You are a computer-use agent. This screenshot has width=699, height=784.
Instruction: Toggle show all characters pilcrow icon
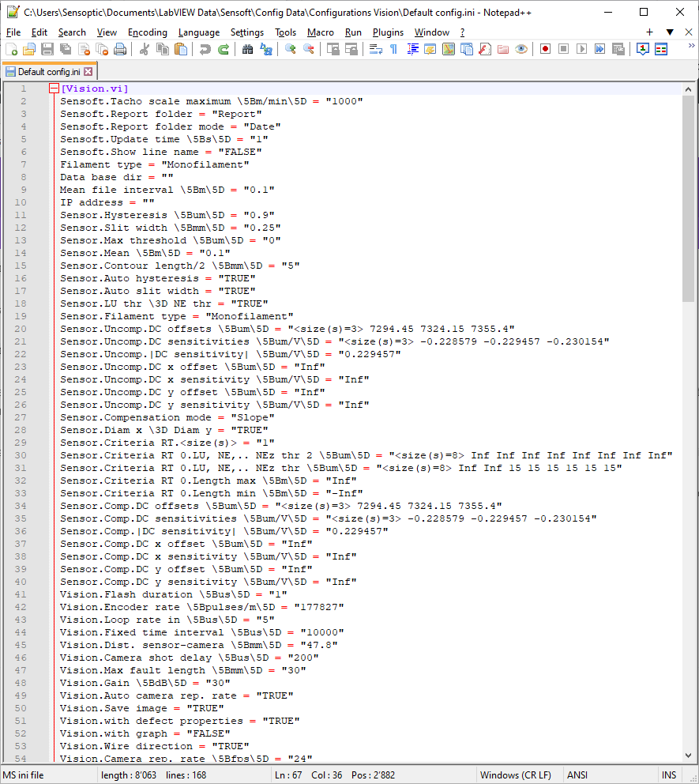tap(393, 49)
